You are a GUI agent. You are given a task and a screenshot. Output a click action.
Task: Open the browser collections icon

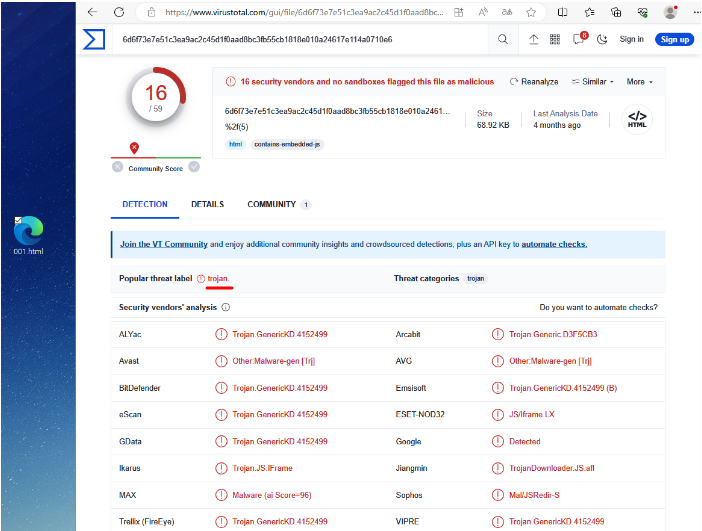click(616, 13)
